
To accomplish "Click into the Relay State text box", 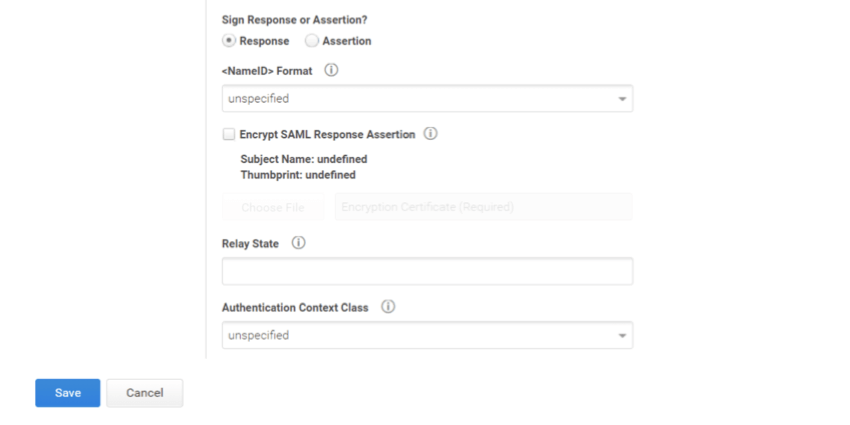I will click(x=427, y=271).
